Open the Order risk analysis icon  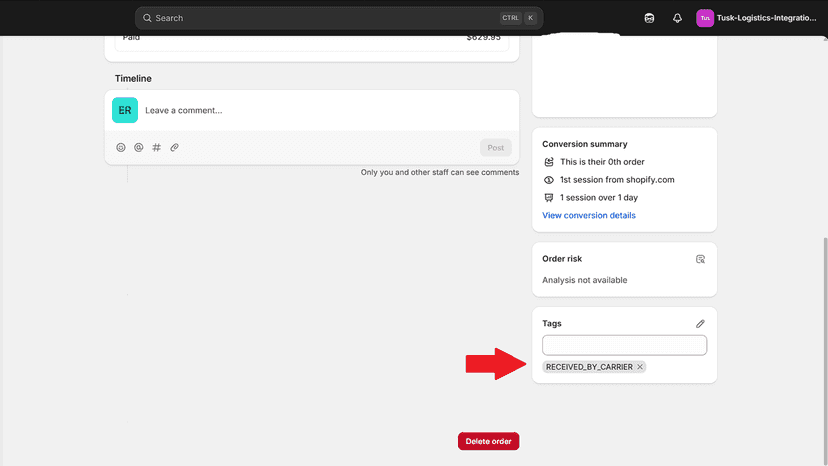(700, 259)
